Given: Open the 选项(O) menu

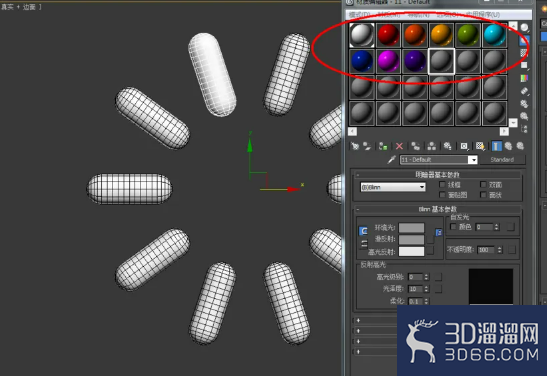Looking at the screenshot, I should (x=449, y=15).
